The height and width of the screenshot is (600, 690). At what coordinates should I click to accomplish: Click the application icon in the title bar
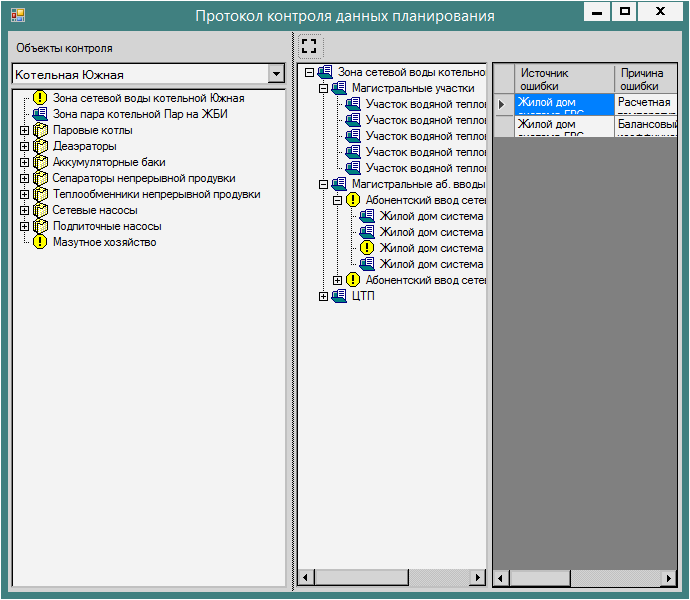coord(17,15)
